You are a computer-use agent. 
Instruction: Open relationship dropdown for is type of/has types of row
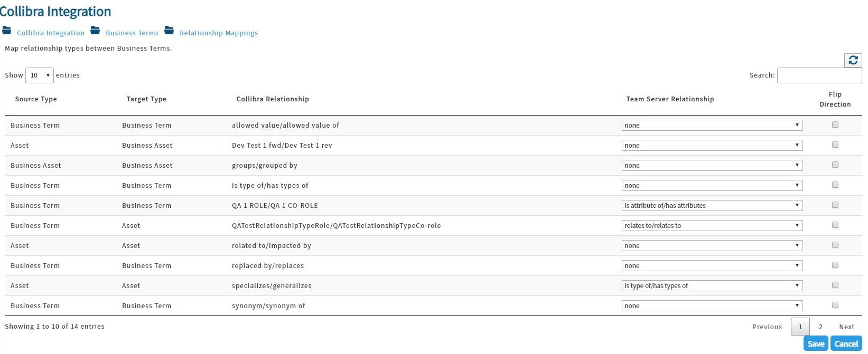coord(712,185)
